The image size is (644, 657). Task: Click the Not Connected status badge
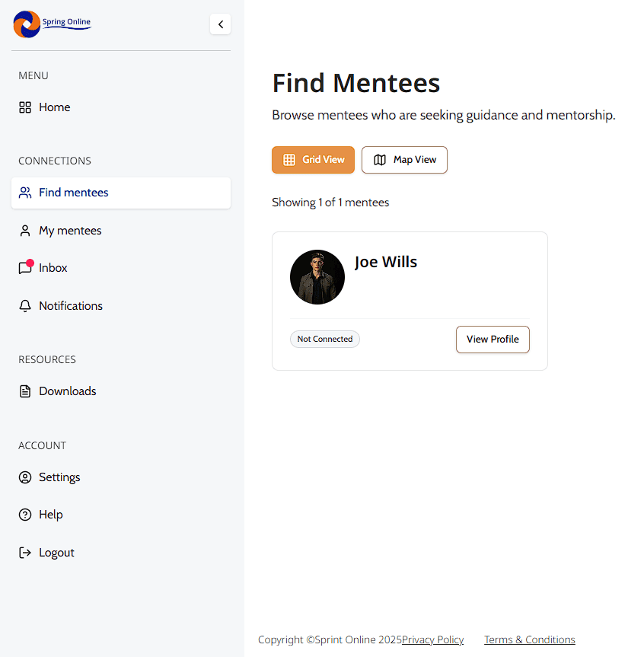click(325, 339)
